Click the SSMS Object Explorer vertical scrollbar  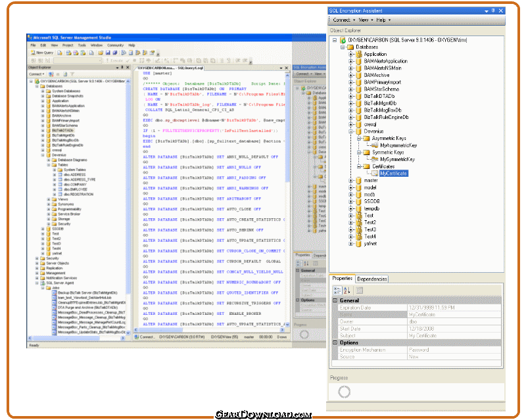point(128,206)
